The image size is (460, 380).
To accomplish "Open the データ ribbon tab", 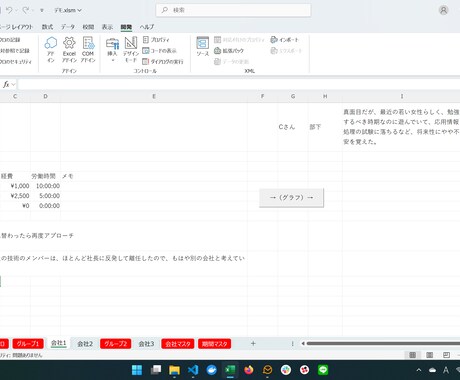I will pos(68,27).
